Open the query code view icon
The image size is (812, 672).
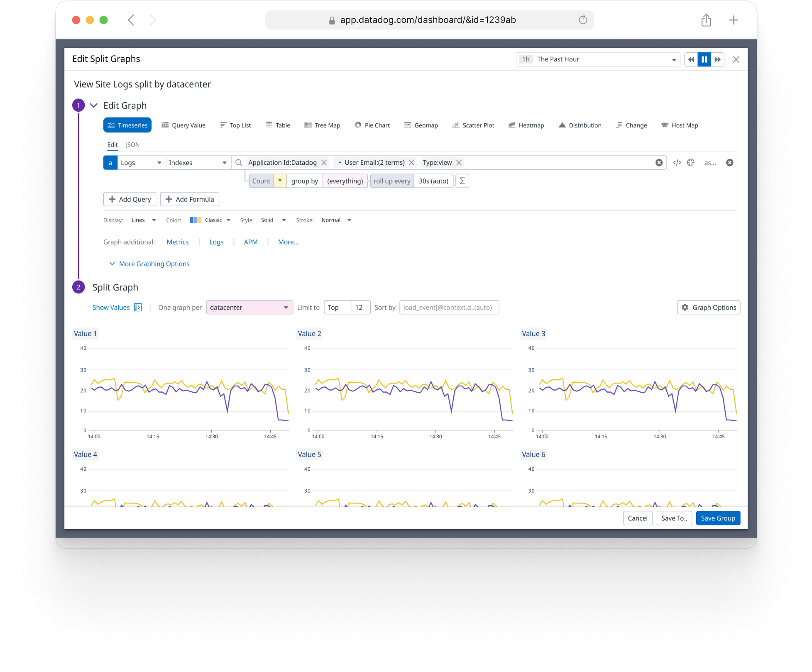pos(677,163)
